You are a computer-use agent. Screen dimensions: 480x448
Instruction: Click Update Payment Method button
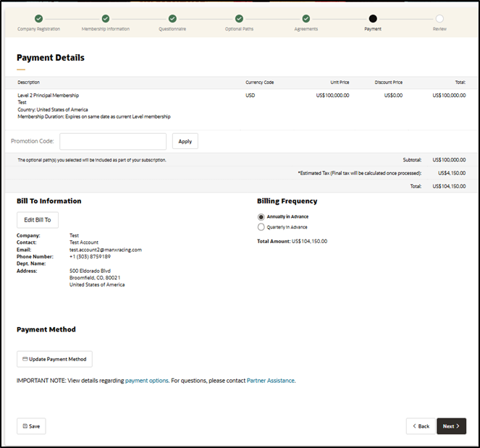tap(54, 359)
